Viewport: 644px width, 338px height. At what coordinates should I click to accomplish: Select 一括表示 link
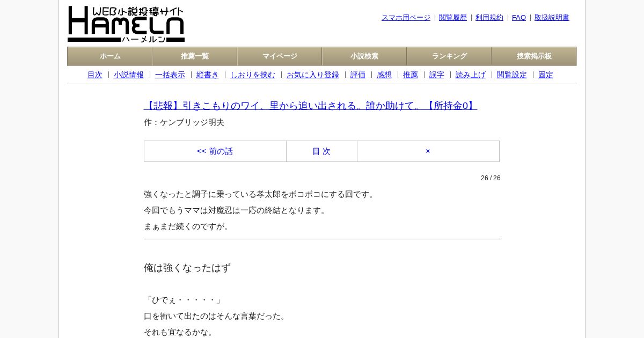[x=170, y=75]
